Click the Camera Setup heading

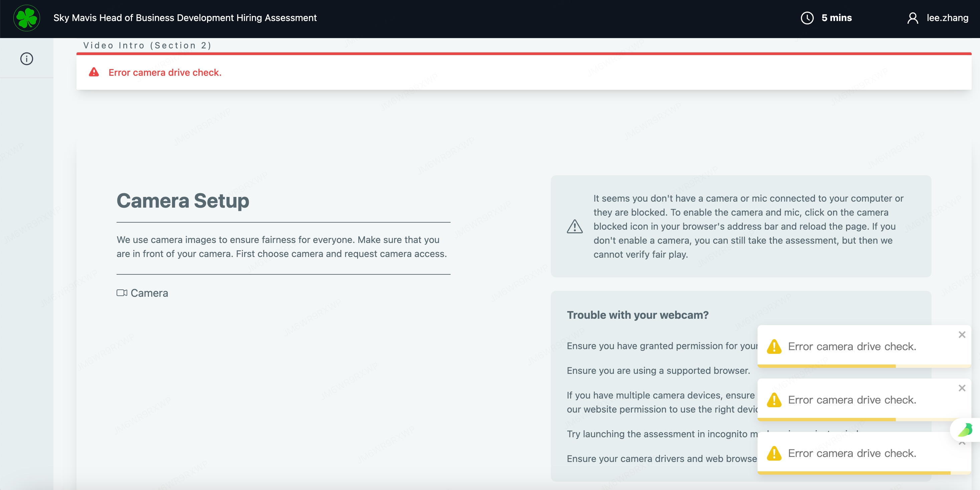183,200
